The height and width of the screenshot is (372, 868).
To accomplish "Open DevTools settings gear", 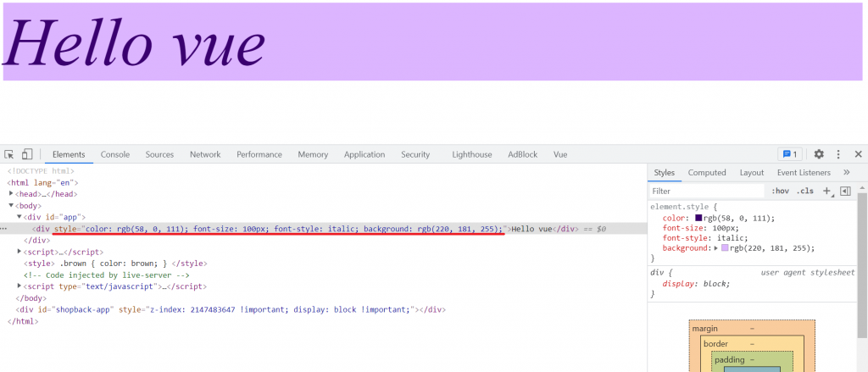I will 819,154.
